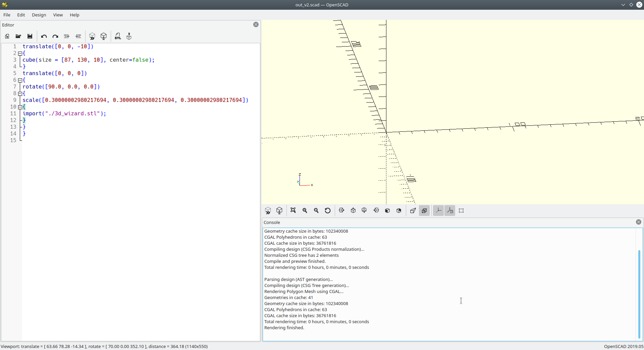This screenshot has height=350, width=644.
Task: Save the current scad file
Action: 30,36
